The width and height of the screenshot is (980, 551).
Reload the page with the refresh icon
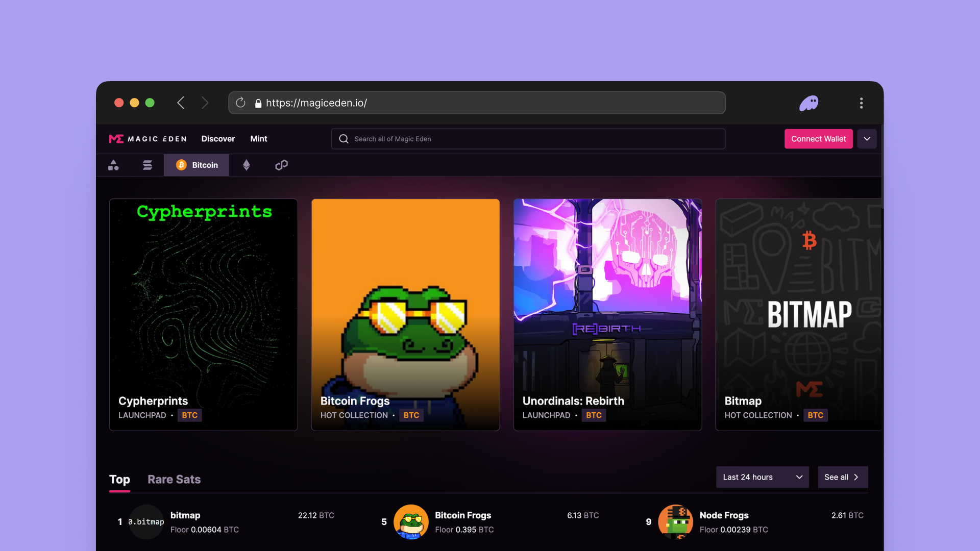pyautogui.click(x=240, y=103)
